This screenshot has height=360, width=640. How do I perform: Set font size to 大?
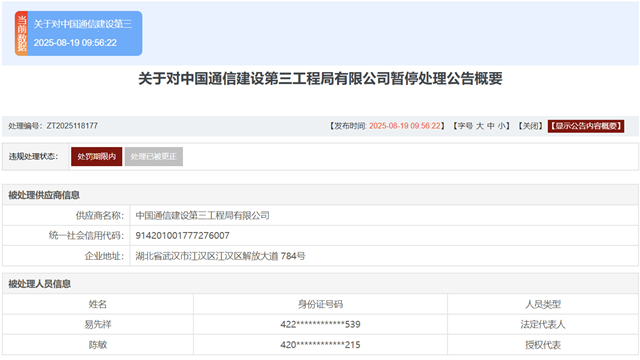point(480,126)
